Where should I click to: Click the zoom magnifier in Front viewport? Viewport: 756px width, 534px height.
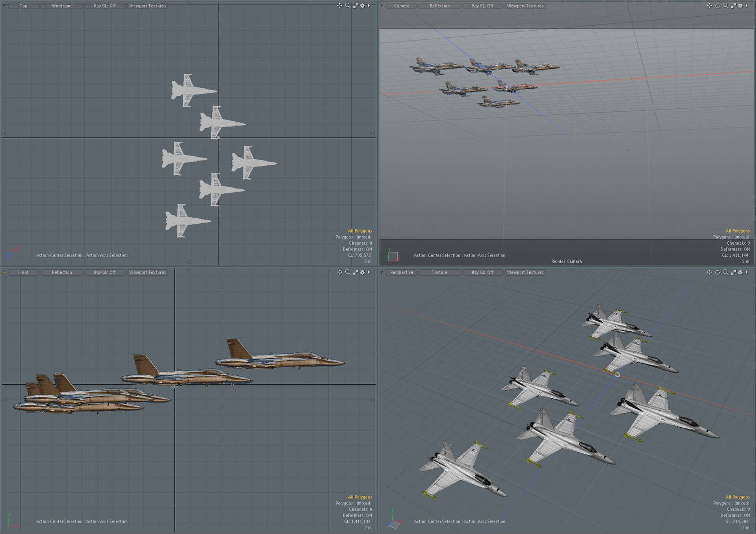click(x=348, y=272)
